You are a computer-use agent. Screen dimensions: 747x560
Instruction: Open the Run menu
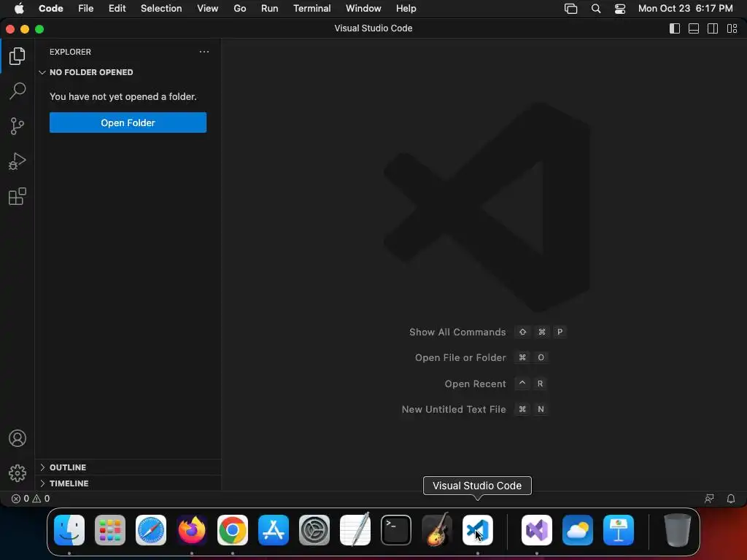(269, 9)
